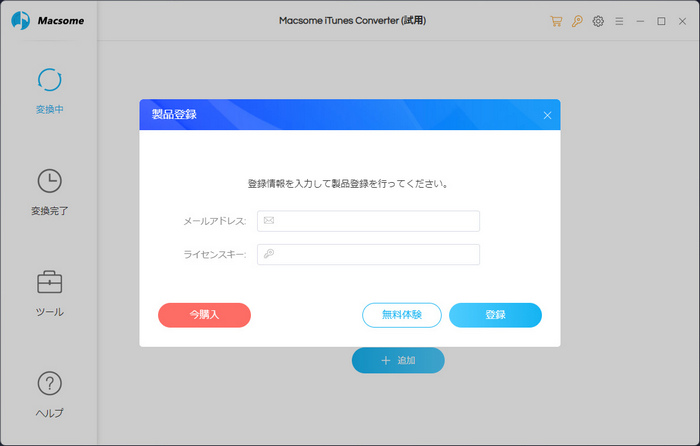700x446 pixels.
Task: Open the 変換中 converting section
Action: point(49,91)
